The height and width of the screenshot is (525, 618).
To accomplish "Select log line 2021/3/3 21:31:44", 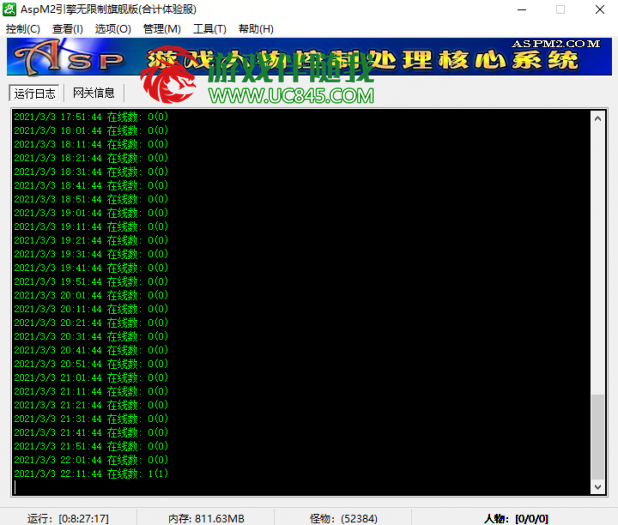I will coord(91,419).
